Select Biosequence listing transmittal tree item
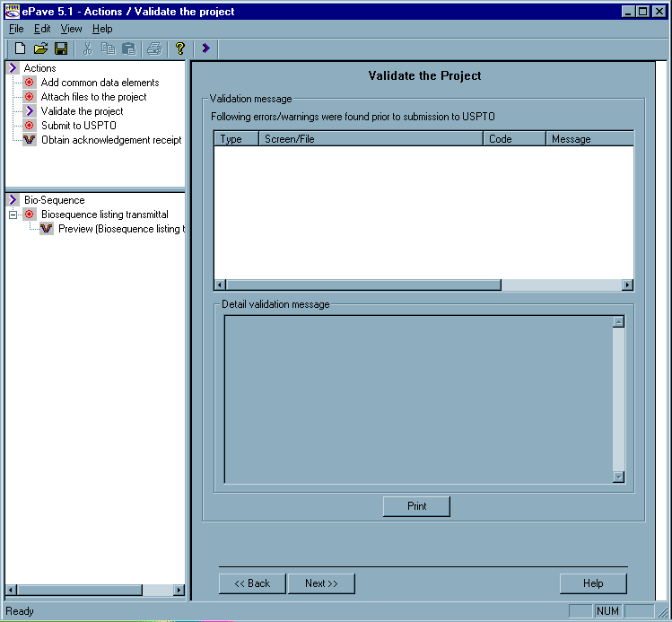The height and width of the screenshot is (622, 672). point(105,215)
